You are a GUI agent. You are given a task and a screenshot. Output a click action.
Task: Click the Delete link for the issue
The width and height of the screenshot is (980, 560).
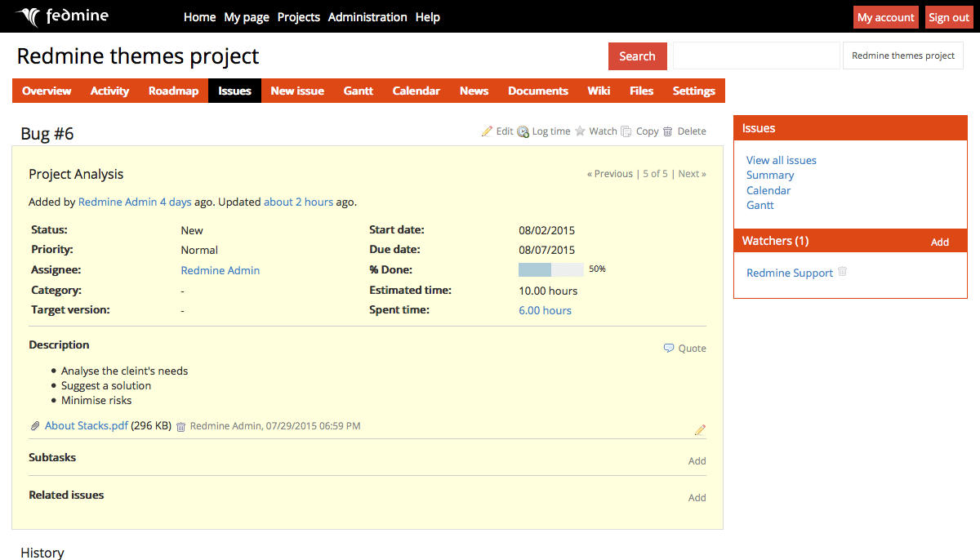pyautogui.click(x=692, y=131)
